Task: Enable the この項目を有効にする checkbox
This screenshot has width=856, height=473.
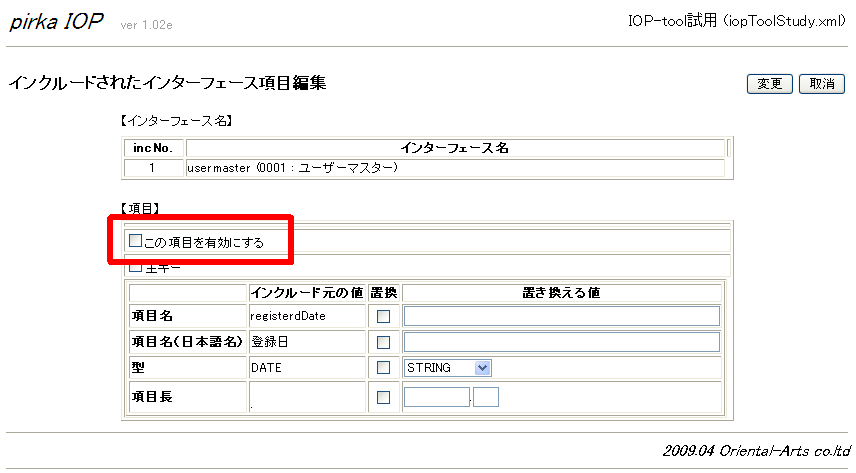Action: pos(136,241)
